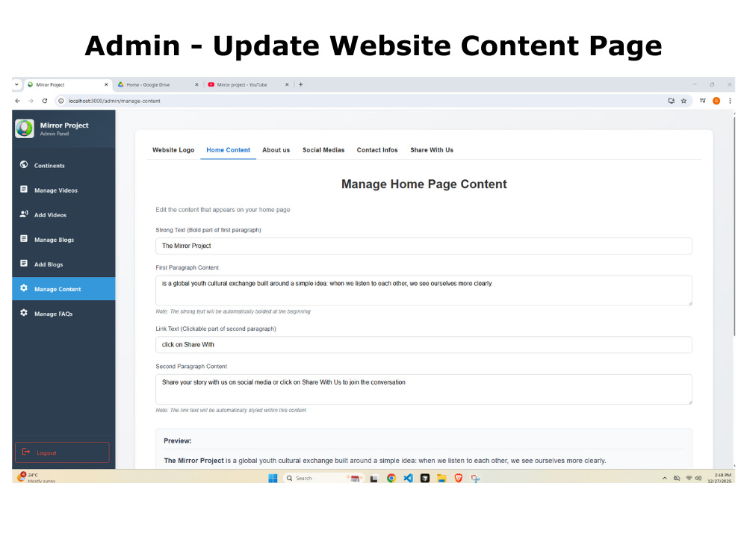This screenshot has height=560, width=747.
Task: Open the orange browser profile avatar
Action: pos(716,101)
